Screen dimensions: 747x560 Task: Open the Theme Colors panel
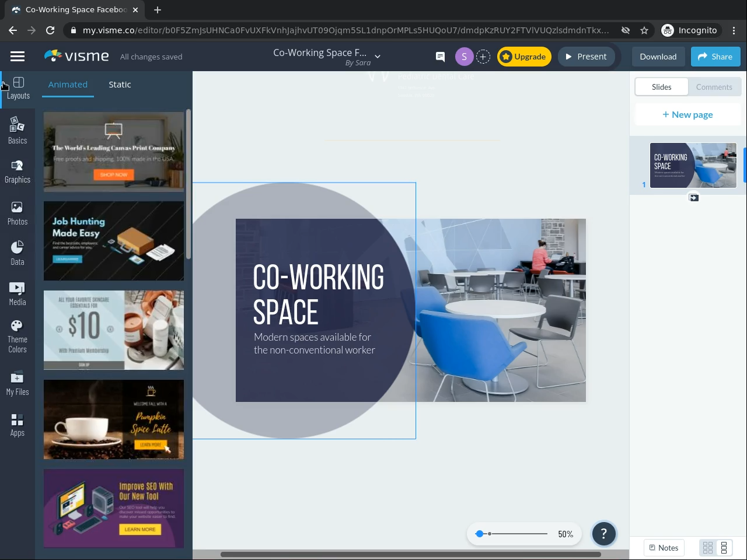(18, 337)
